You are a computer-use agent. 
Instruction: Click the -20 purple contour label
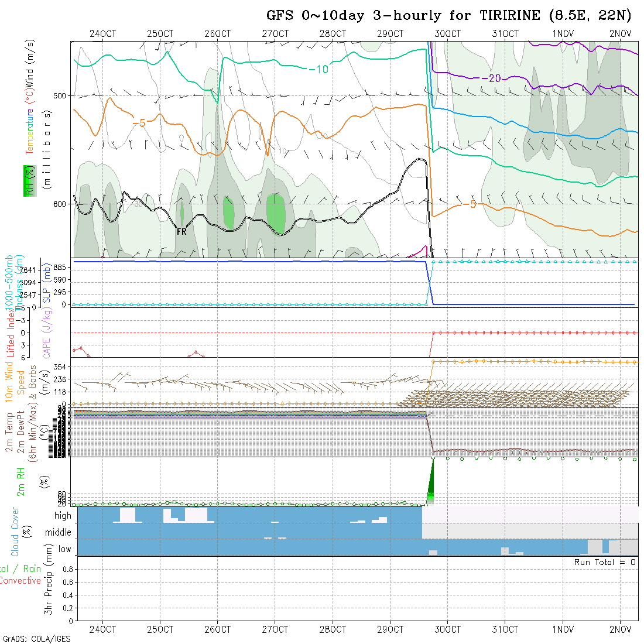tap(491, 78)
